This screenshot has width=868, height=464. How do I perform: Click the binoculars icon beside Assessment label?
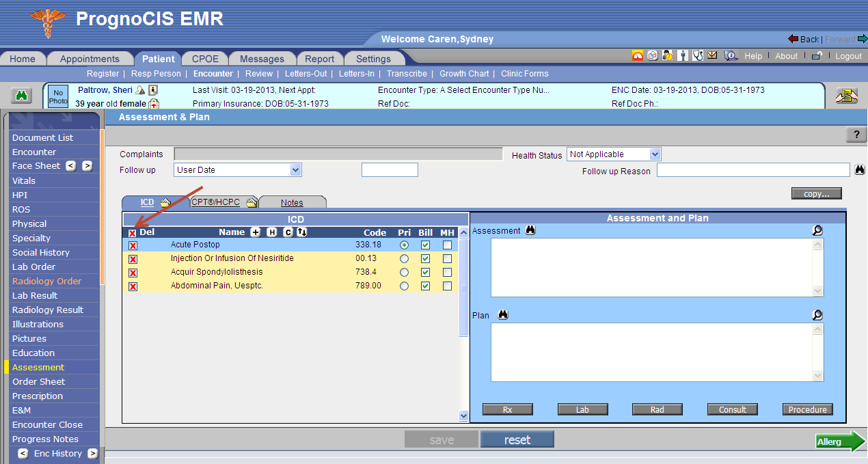(530, 230)
